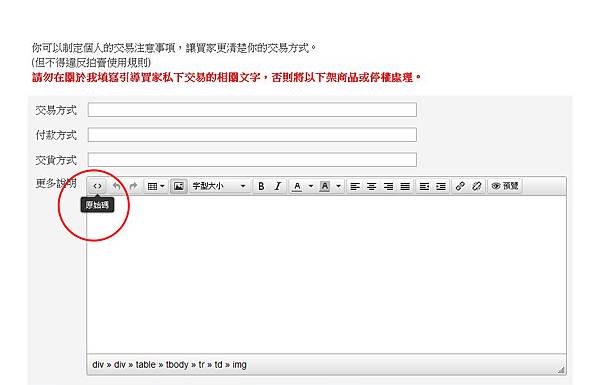Screen dimensions: 600x385
Task: Select td in the element path
Action: (218, 365)
